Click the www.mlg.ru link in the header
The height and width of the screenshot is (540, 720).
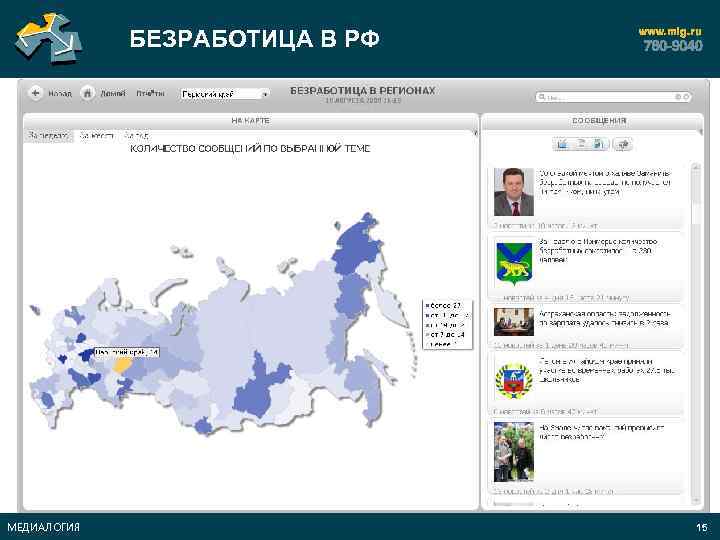pos(670,31)
